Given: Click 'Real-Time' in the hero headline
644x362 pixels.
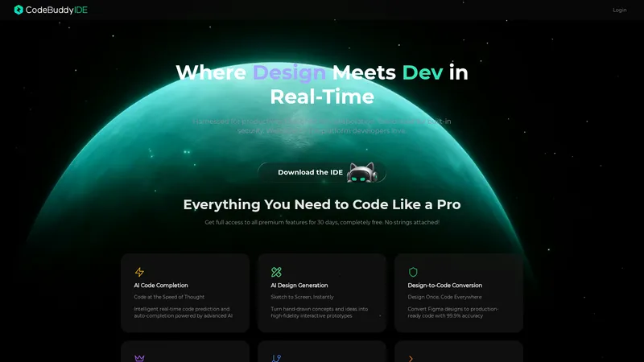Looking at the screenshot, I should tap(321, 97).
